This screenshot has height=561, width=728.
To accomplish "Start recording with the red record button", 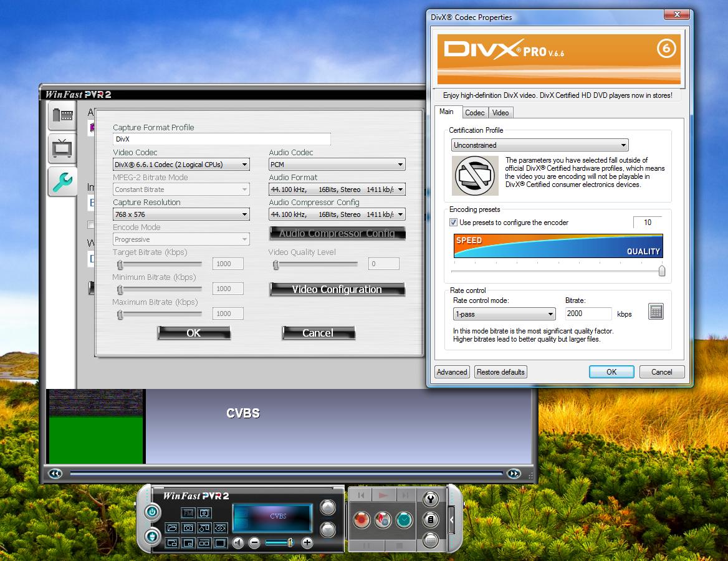I will (x=362, y=520).
